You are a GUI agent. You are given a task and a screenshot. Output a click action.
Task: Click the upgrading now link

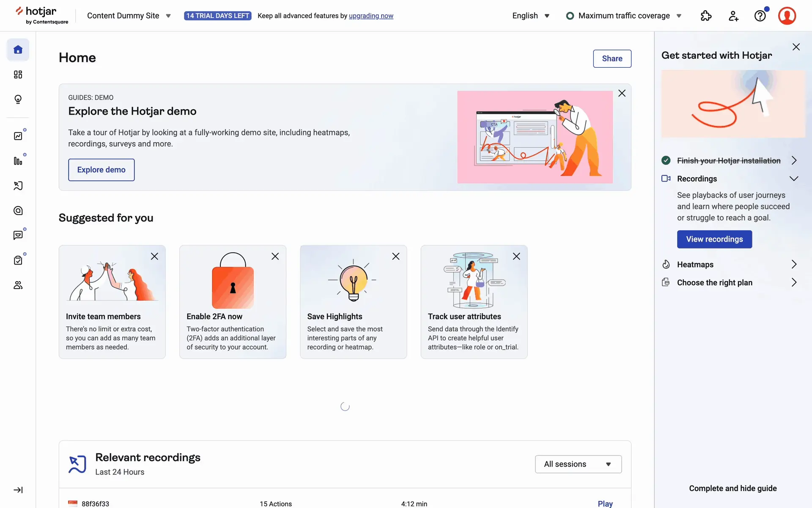coord(371,16)
